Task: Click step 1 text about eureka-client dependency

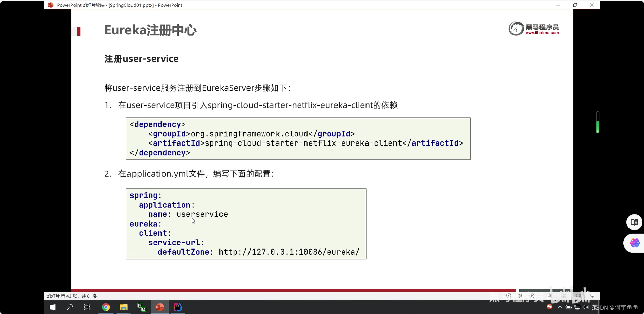Action: pyautogui.click(x=258, y=105)
